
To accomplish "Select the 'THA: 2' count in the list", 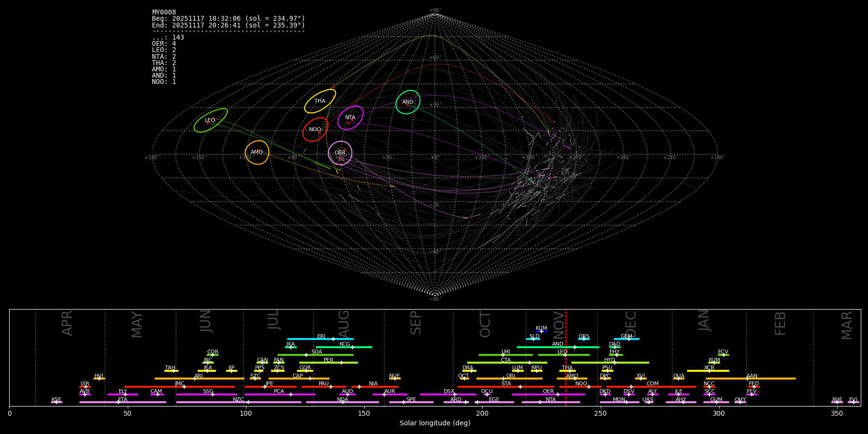I will pyautogui.click(x=164, y=63).
